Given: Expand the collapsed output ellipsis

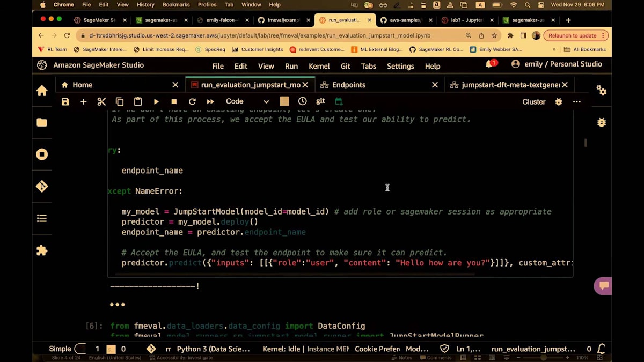Looking at the screenshot, I should (x=117, y=305).
